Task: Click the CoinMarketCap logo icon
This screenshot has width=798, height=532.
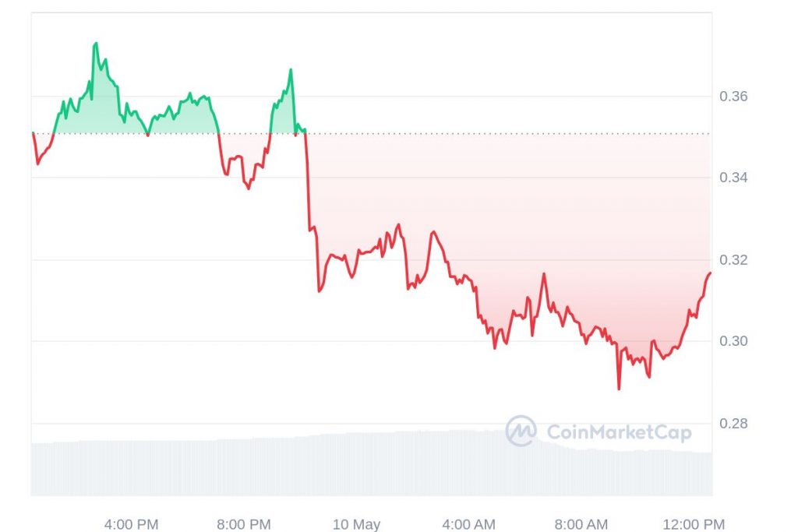Action: pyautogui.click(x=521, y=431)
